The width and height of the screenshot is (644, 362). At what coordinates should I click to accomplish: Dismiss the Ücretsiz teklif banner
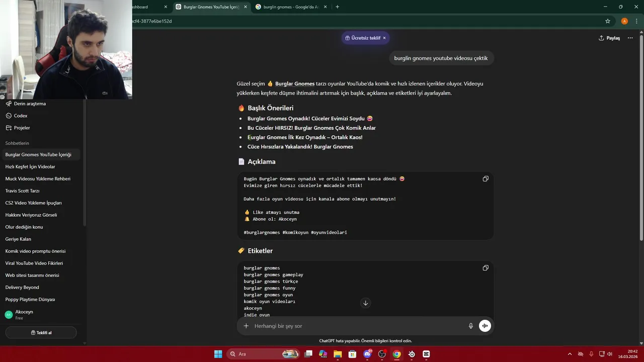click(384, 38)
